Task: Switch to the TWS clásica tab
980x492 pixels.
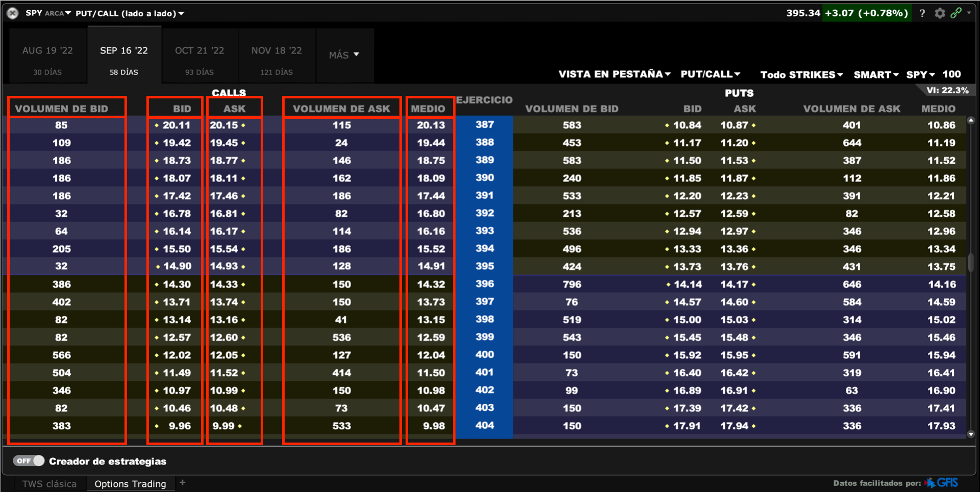Action: 49,483
